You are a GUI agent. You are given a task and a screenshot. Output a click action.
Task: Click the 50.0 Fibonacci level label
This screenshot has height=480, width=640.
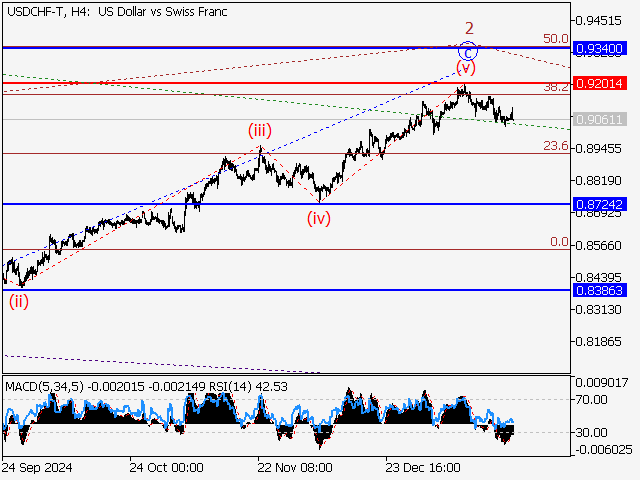click(x=555, y=38)
